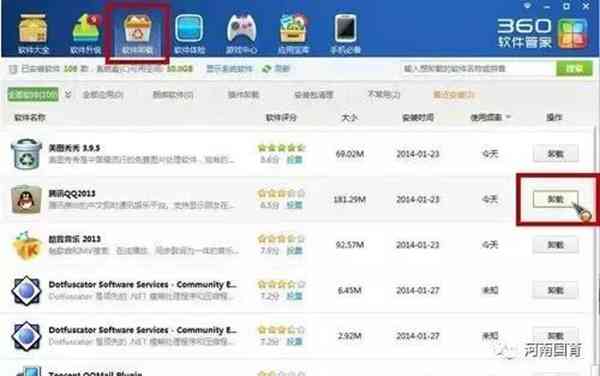Switch to the second category tab 全部应用
Image resolution: width=600 pixels, height=376 pixels.
(103, 94)
